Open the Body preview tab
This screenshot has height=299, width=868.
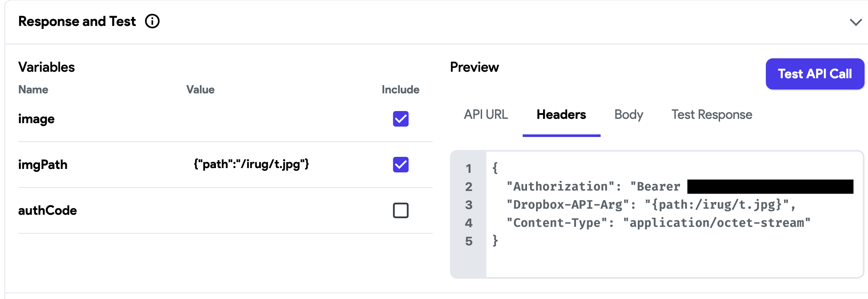click(x=628, y=115)
